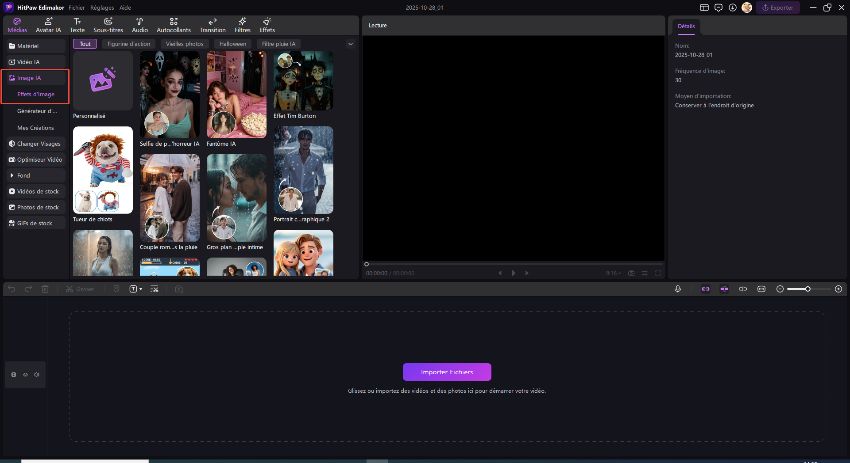
Task: Toggle the purple auto-ripple timeline icon
Action: pyautogui.click(x=724, y=289)
